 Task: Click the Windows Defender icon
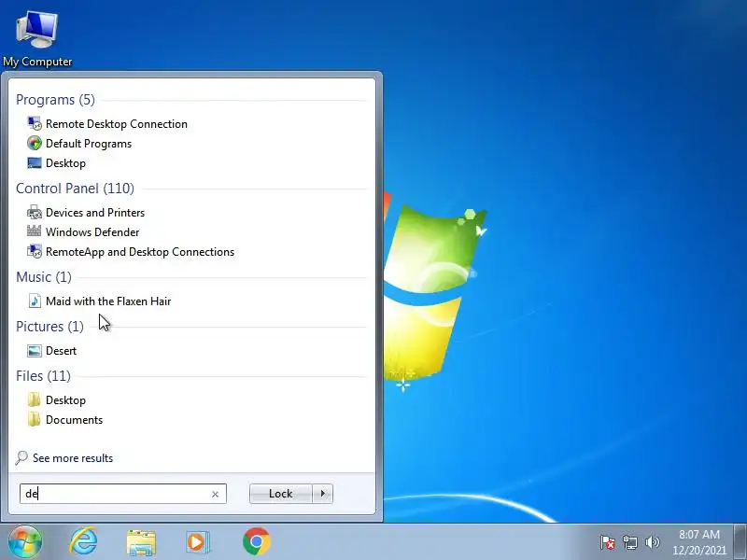pyautogui.click(x=35, y=231)
